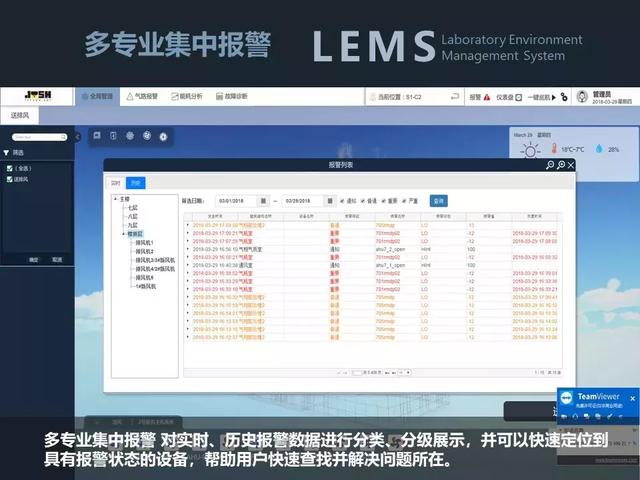
Task: Open the 全局管理 menu tab
Action: pyautogui.click(x=99, y=97)
